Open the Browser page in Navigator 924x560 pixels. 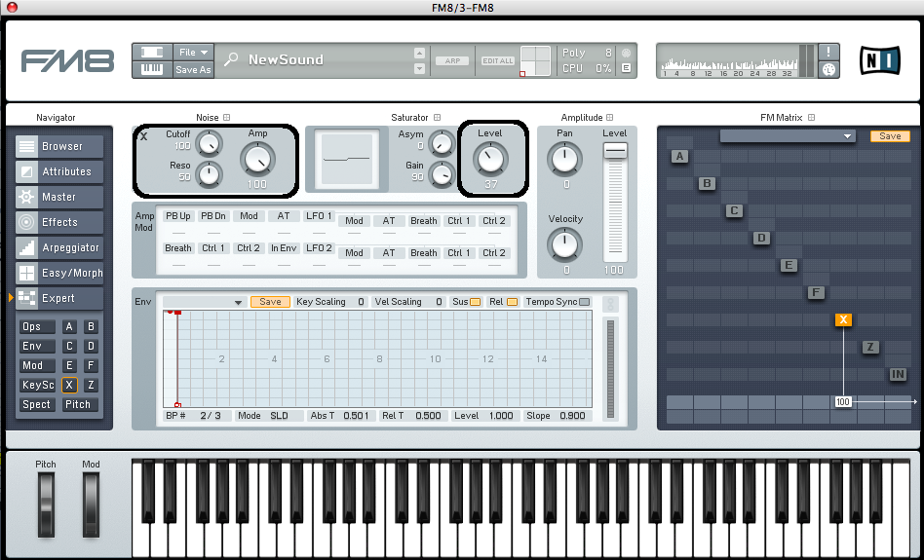[x=59, y=146]
